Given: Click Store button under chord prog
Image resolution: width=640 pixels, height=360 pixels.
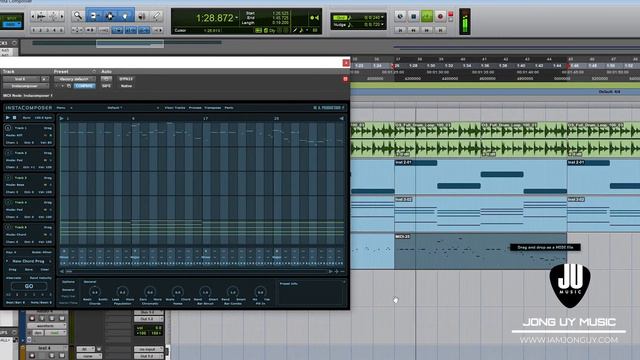Looking at the screenshot, I should click(x=29, y=269).
